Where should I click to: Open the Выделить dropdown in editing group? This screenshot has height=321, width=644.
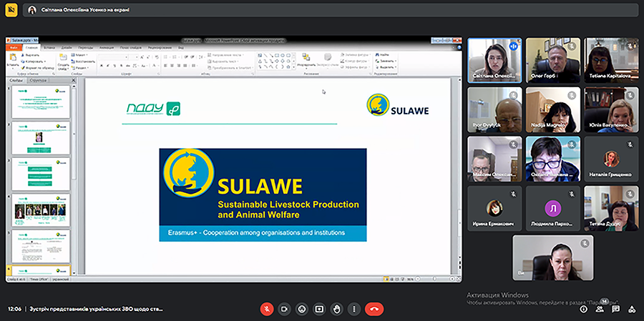click(385, 67)
